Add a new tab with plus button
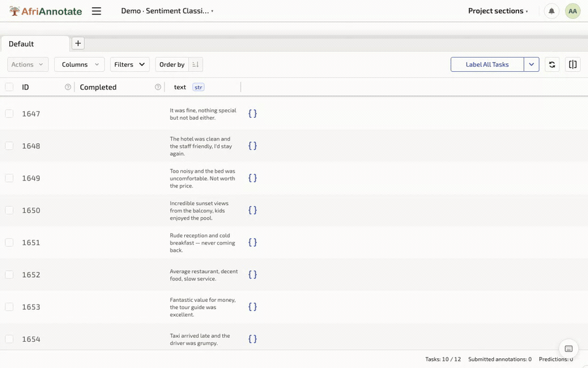 click(78, 43)
